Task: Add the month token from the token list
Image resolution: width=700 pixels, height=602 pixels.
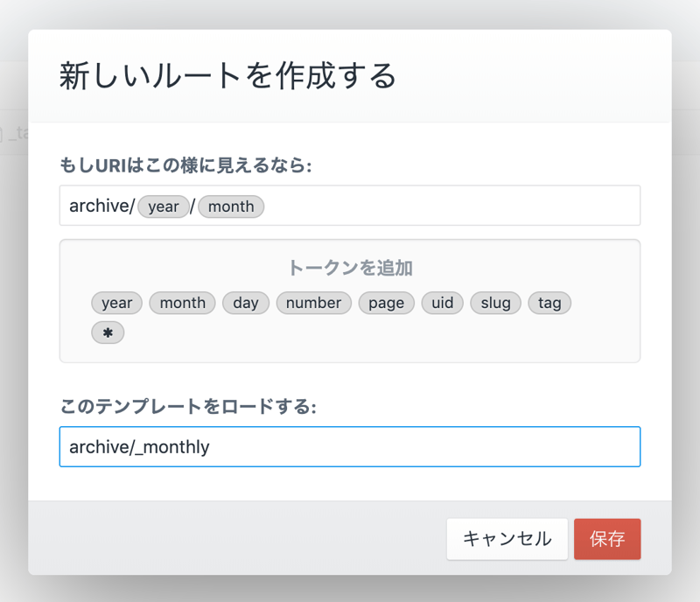Action: [182, 303]
